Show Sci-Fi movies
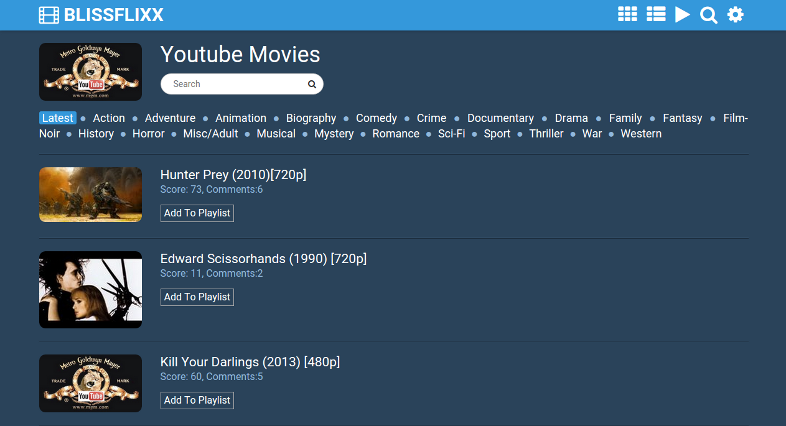 pos(452,134)
